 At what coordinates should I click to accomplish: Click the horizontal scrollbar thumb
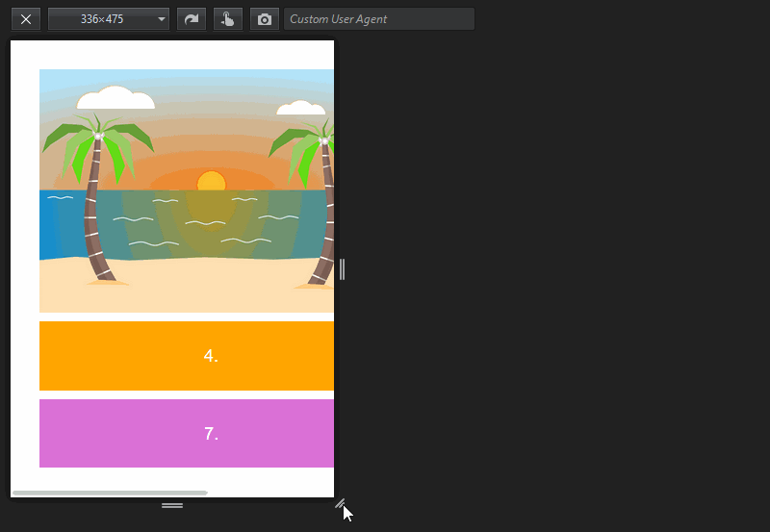click(x=110, y=493)
